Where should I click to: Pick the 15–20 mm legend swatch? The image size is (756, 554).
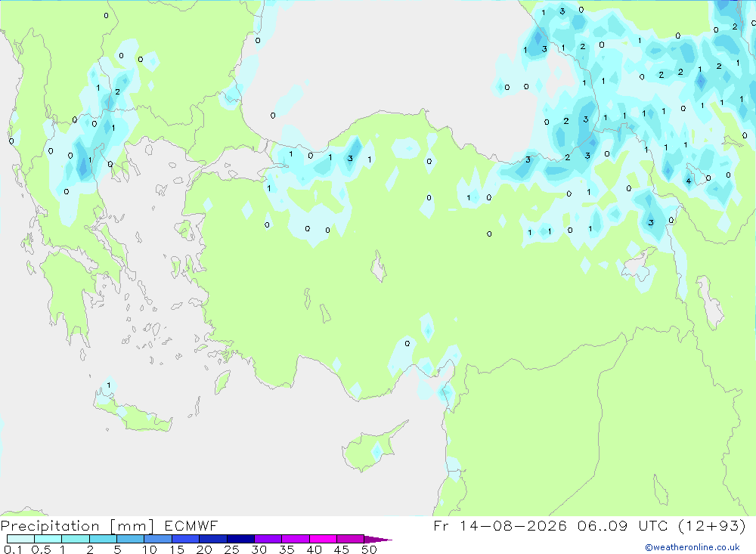pos(186,539)
